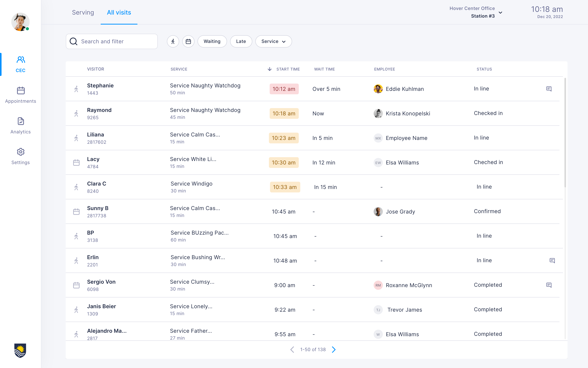Image resolution: width=588 pixels, height=368 pixels.
Task: Open the comment icon on Erlin's row
Action: 552,261
